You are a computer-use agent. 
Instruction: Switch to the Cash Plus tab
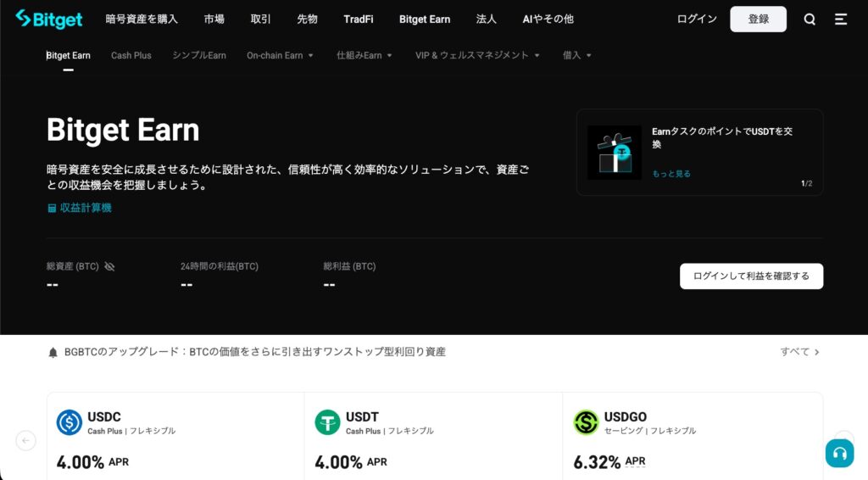click(131, 55)
